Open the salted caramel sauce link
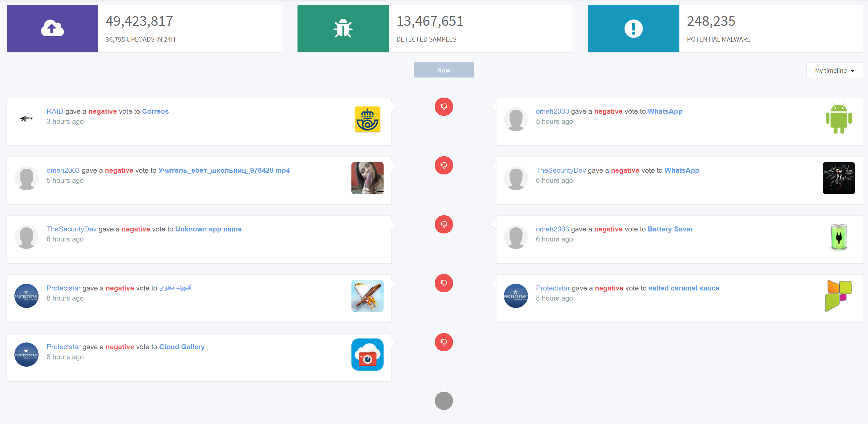Screen dimensions: 868x424 coord(683,288)
